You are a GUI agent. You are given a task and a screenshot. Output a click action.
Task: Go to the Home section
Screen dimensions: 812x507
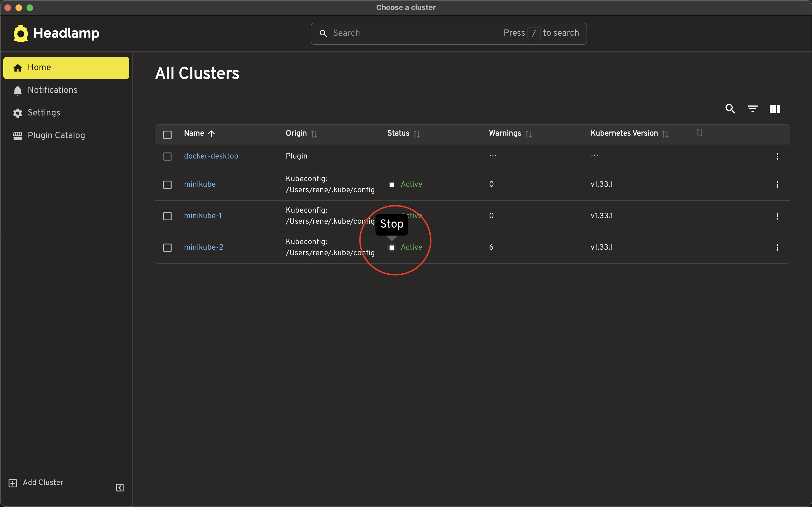click(x=39, y=67)
